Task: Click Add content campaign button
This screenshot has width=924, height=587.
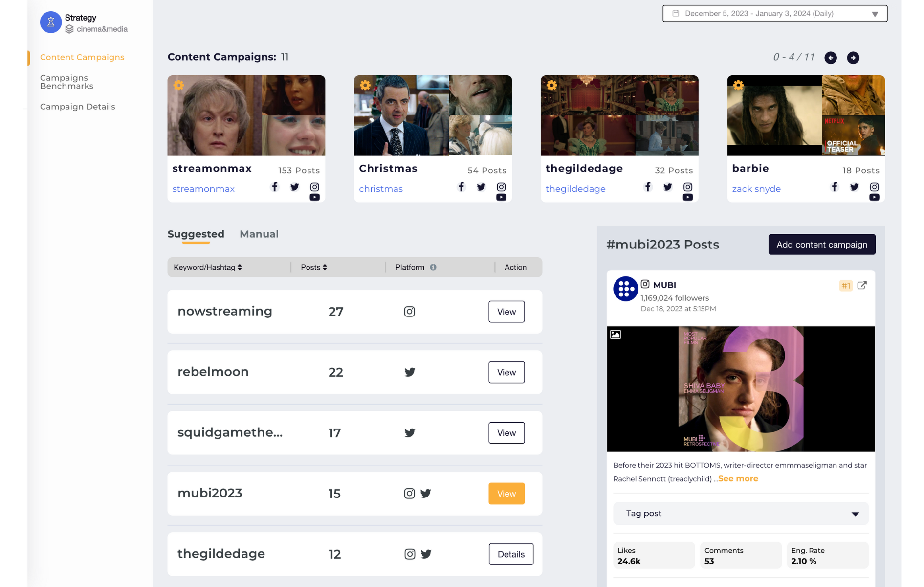Action: coord(822,245)
